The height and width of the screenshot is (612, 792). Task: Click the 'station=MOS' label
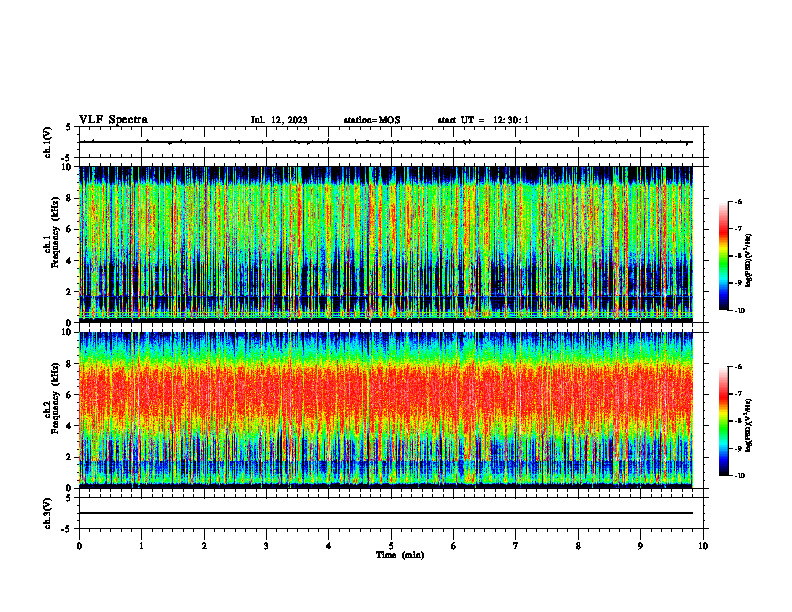[x=372, y=120]
